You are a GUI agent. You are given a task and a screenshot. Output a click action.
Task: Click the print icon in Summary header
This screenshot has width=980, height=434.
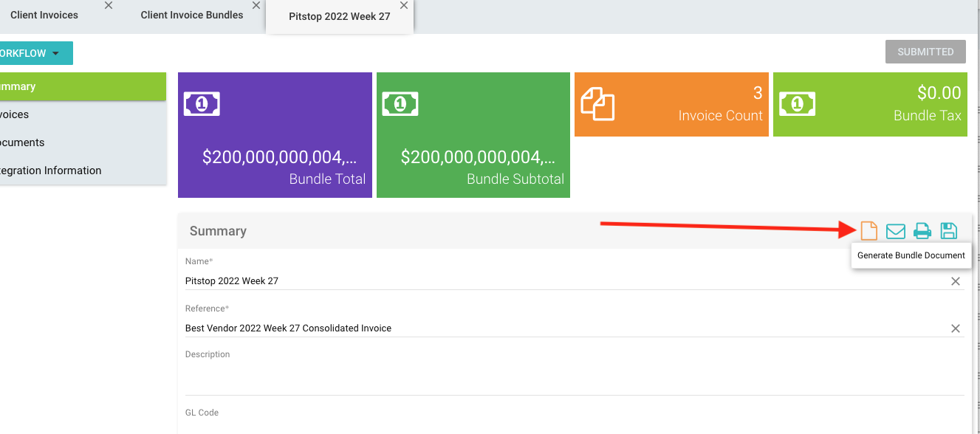922,231
